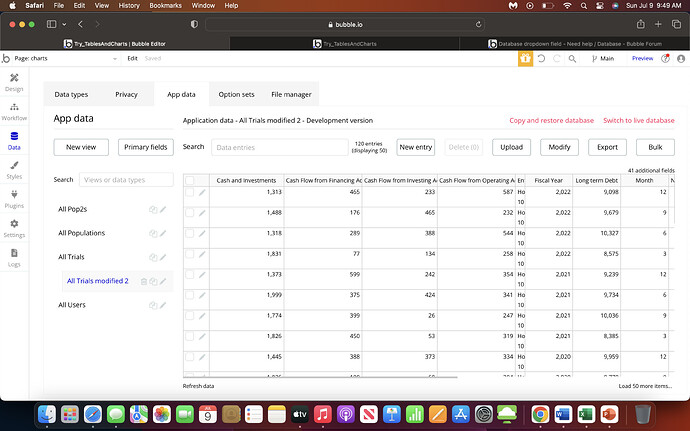The height and width of the screenshot is (431, 690).
Task: Edit the first row with 1,313 pencil icon
Action: click(202, 192)
